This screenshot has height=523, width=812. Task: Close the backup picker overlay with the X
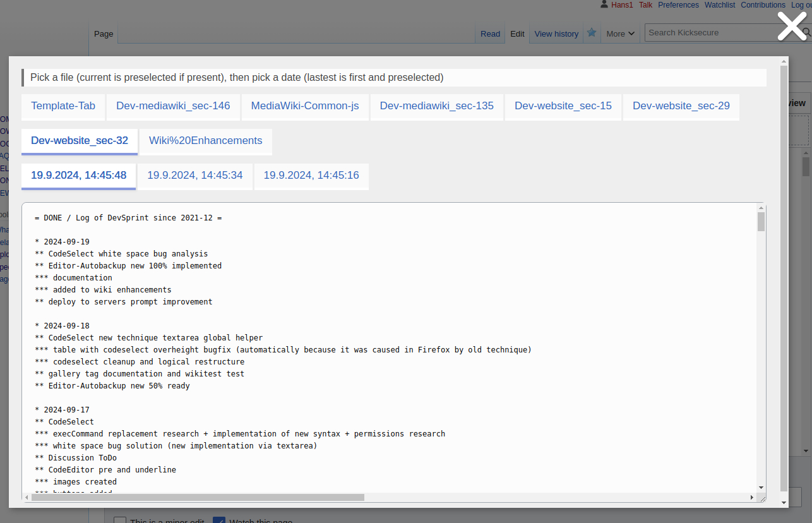coord(792,27)
